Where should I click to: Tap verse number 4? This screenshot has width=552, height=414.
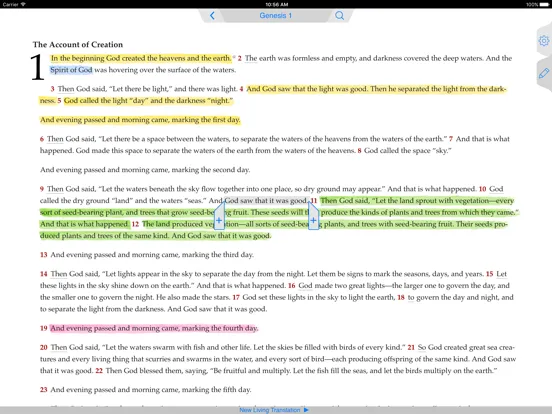[x=242, y=89]
